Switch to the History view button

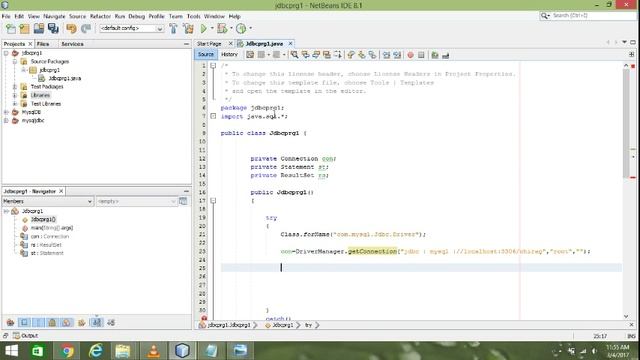[229, 54]
